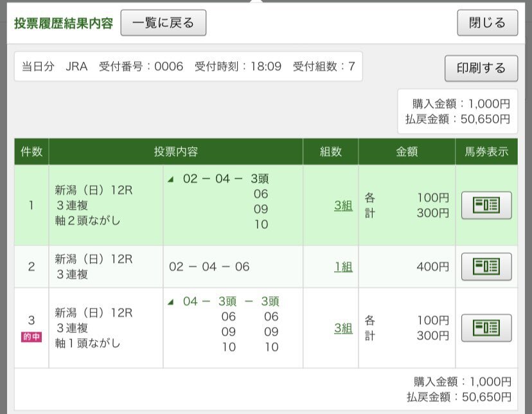Select 02 − 04 − 06 combination text
This screenshot has width=532, height=414.
pos(209,267)
